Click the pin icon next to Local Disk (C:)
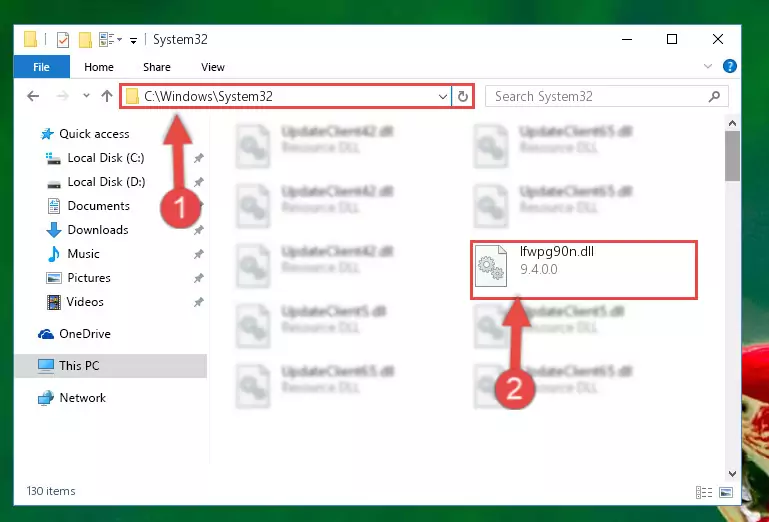 pyautogui.click(x=198, y=158)
